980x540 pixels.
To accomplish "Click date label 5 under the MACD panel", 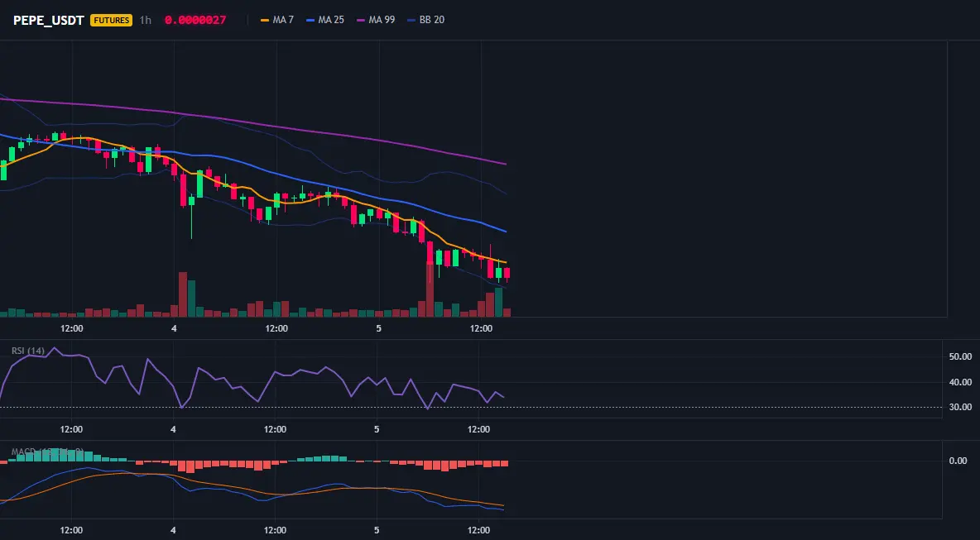I will pyautogui.click(x=377, y=531).
